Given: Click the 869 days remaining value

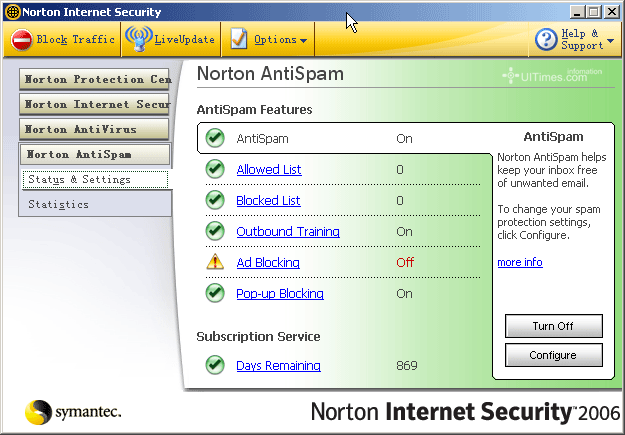Looking at the screenshot, I should [407, 366].
